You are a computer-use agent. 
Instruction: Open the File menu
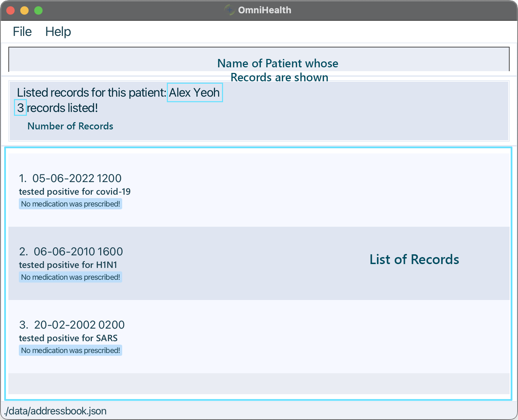[22, 32]
